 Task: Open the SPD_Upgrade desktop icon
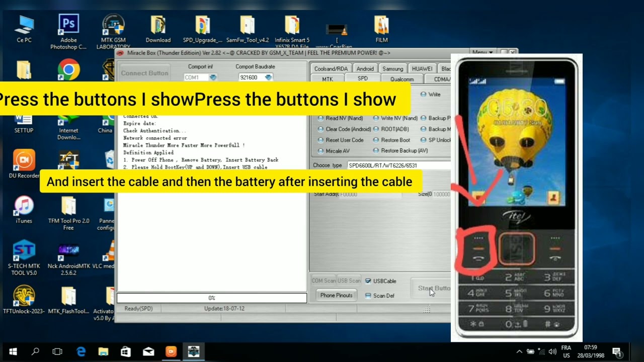tap(203, 29)
